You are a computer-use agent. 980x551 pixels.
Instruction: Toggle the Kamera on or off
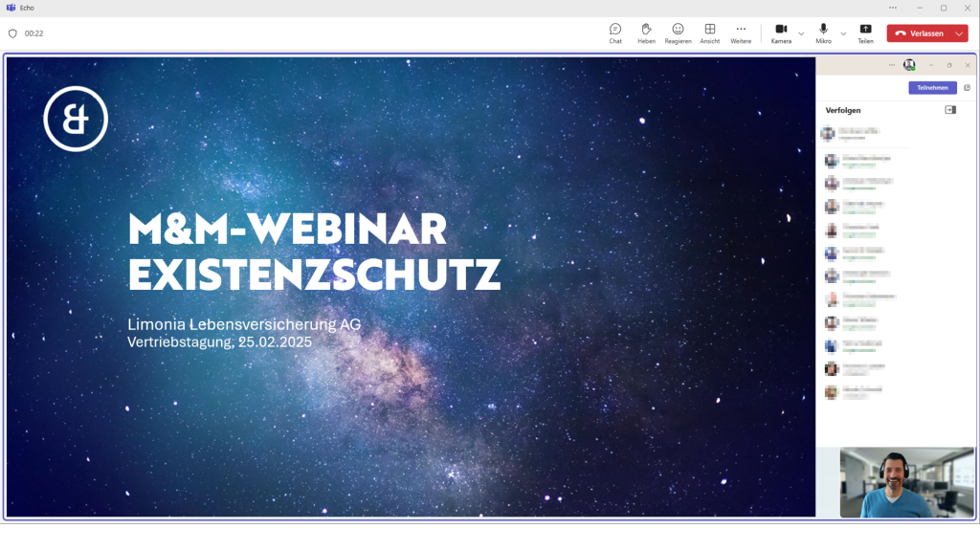[x=780, y=33]
